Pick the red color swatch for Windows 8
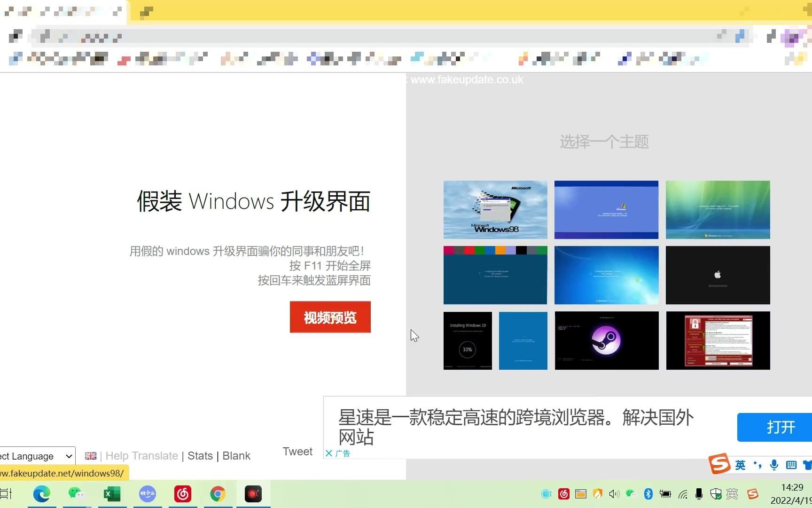 [469, 250]
